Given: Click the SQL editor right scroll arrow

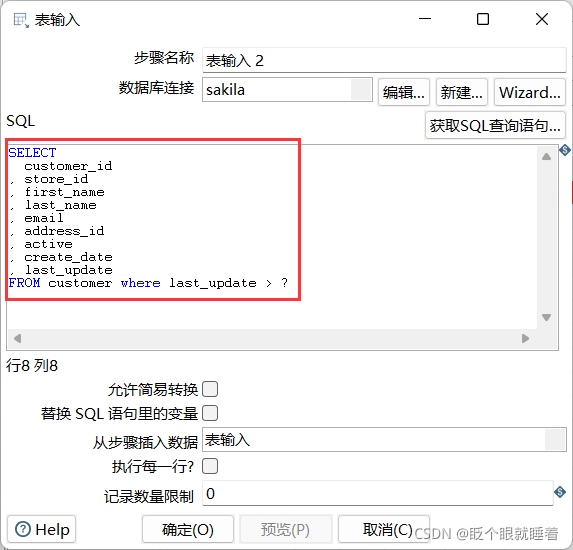Looking at the screenshot, I should 525,338.
